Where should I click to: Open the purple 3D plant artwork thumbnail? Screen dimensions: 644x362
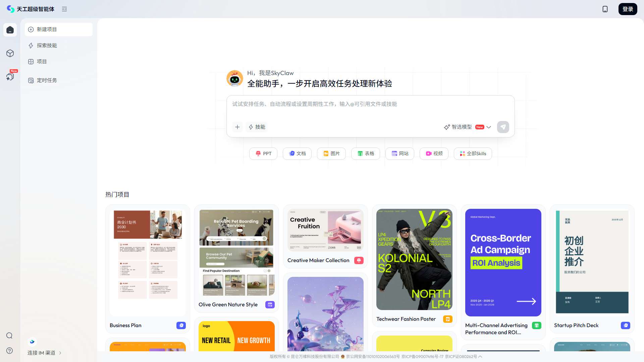point(325,314)
